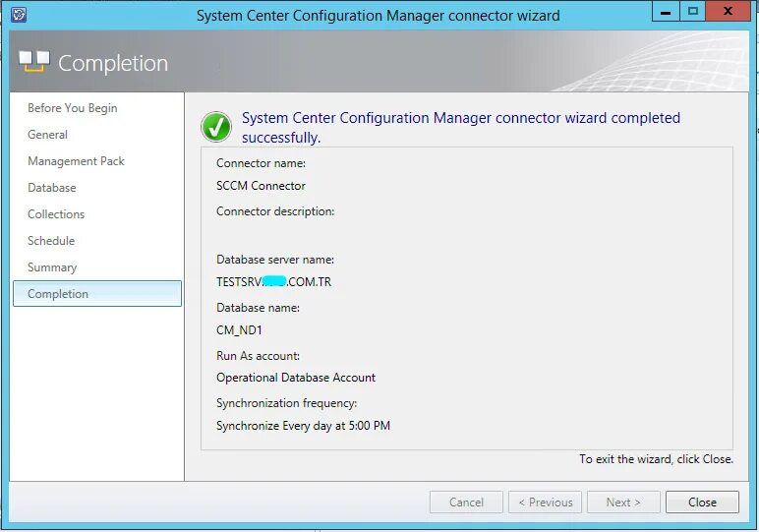Switch to the Schedule step
Viewport: 759px width, 532px height.
(51, 241)
